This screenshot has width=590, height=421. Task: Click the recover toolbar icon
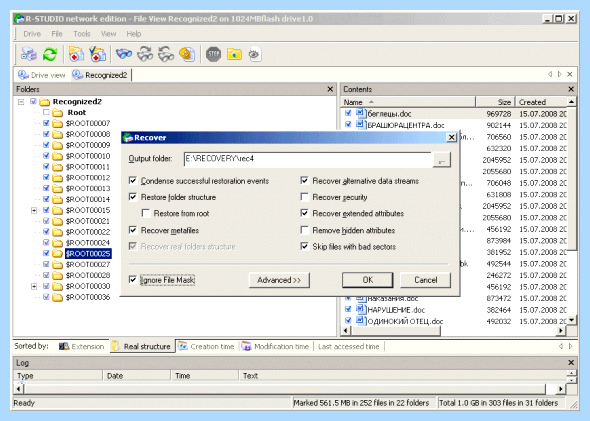coord(76,55)
